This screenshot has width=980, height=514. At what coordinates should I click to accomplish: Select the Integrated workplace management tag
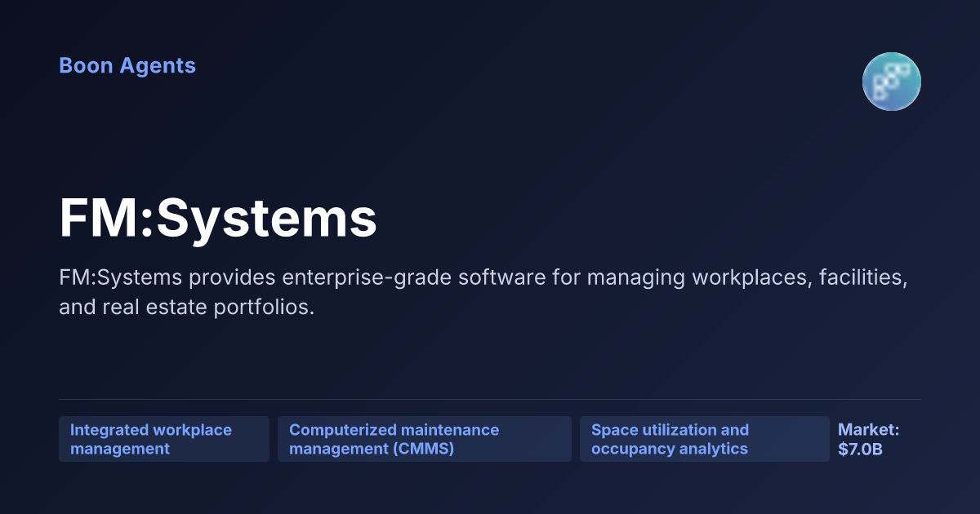click(164, 439)
